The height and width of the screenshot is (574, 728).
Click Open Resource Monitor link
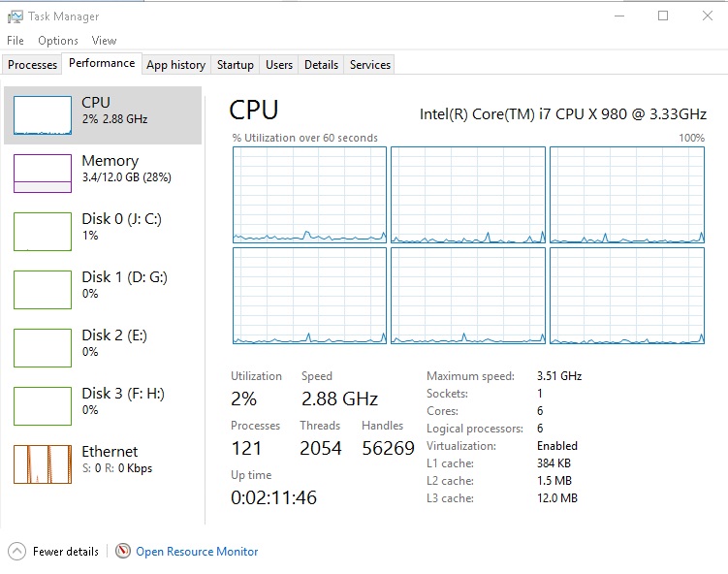[197, 552]
